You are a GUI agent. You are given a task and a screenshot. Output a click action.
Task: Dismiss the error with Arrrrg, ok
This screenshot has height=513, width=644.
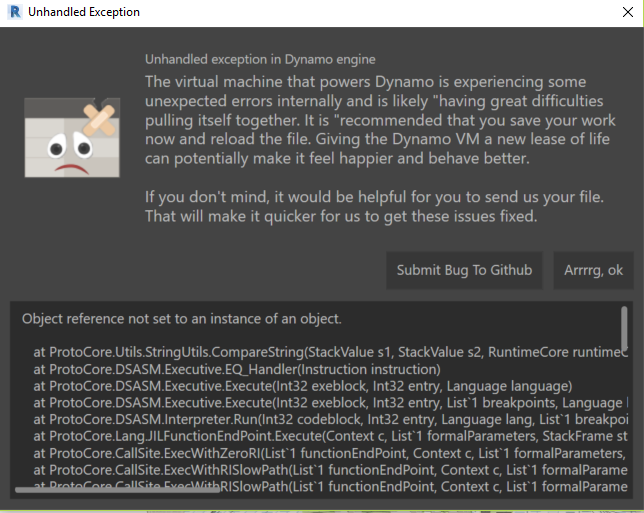pyautogui.click(x=593, y=270)
